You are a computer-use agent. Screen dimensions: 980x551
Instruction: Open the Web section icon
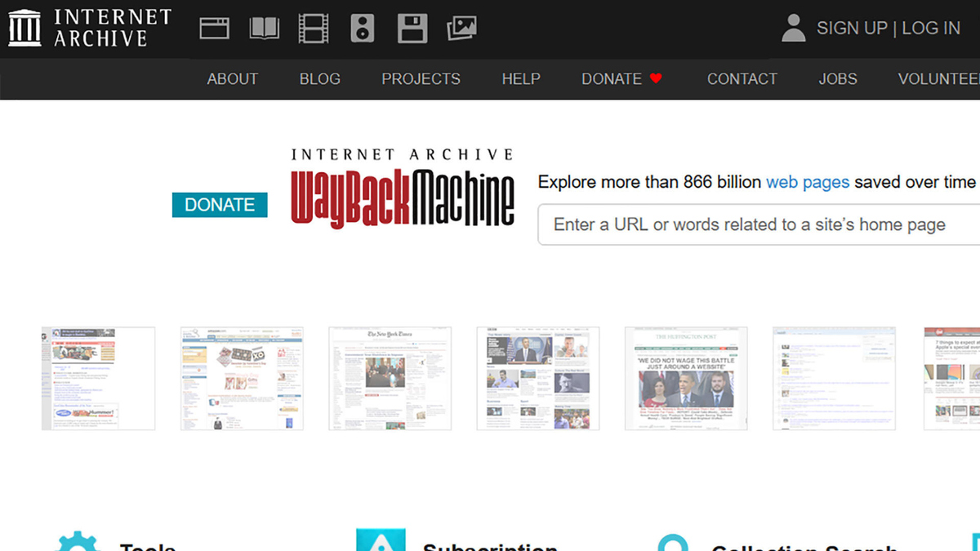[215, 29]
